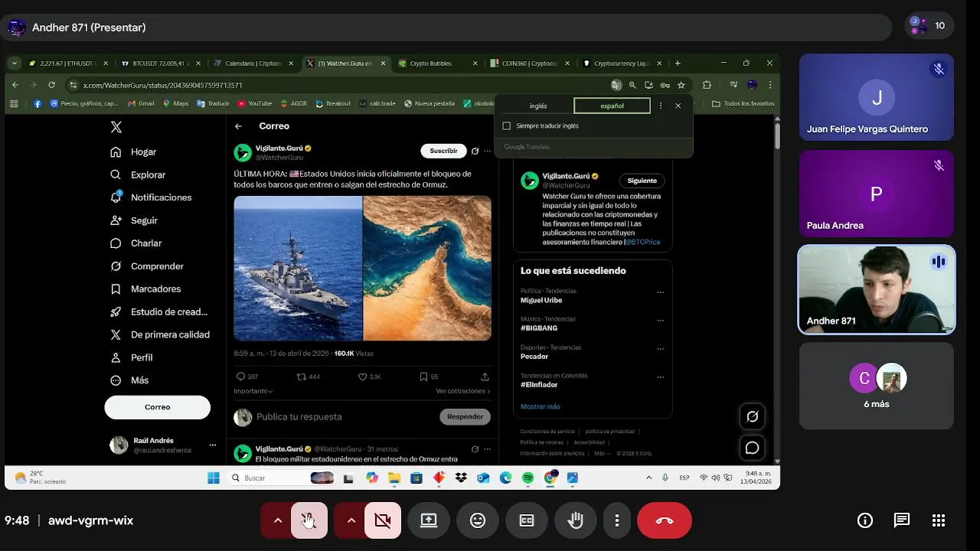The height and width of the screenshot is (551, 980).
Task: Click Siguiente follow button on Vigilante.Gurú
Action: pyautogui.click(x=642, y=181)
